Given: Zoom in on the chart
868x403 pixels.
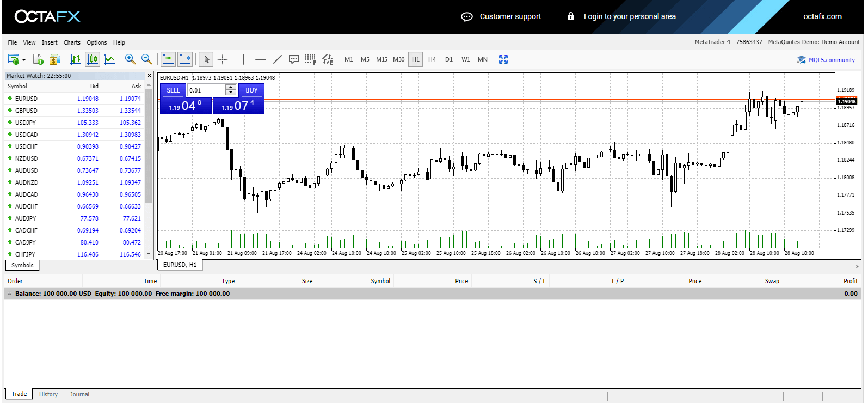Looking at the screenshot, I should click(130, 59).
